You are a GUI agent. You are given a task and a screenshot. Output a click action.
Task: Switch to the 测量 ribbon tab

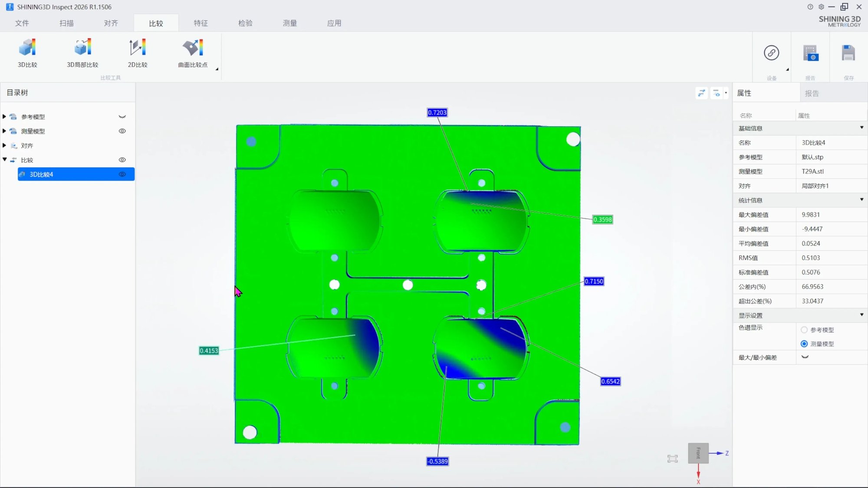[289, 23]
